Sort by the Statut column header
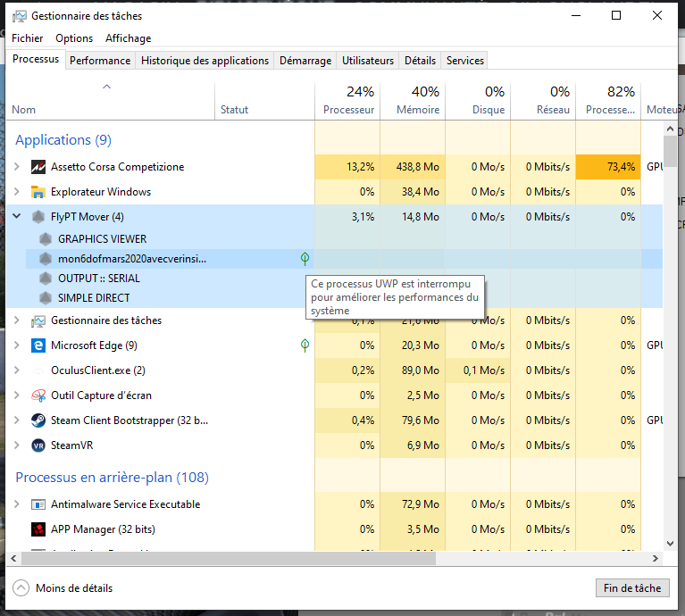685x616 pixels. click(x=264, y=101)
